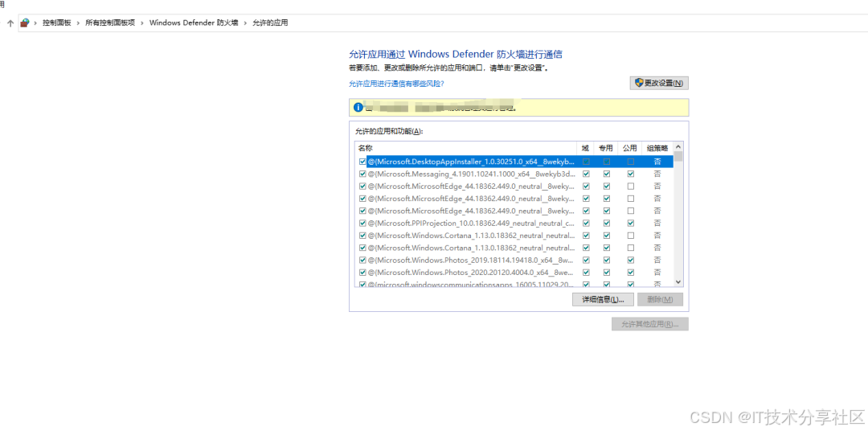Click the up-arrow navigation button
Image resolution: width=868 pixels, height=431 pixels.
click(10, 23)
